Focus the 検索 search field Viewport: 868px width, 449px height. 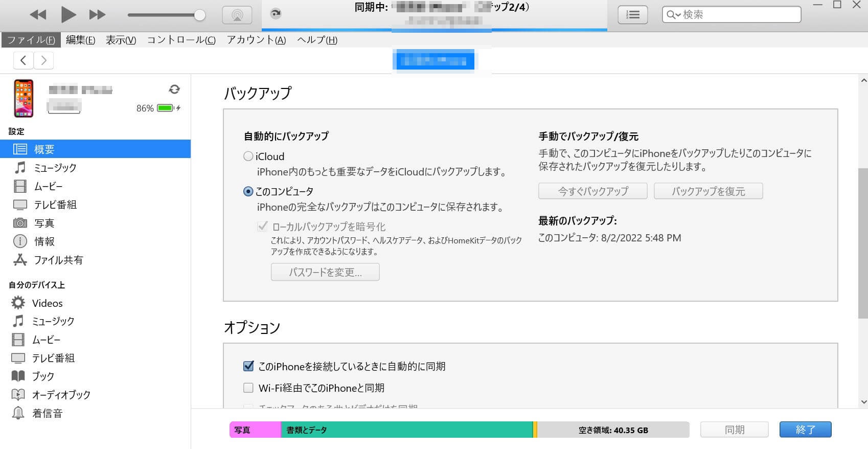[732, 14]
